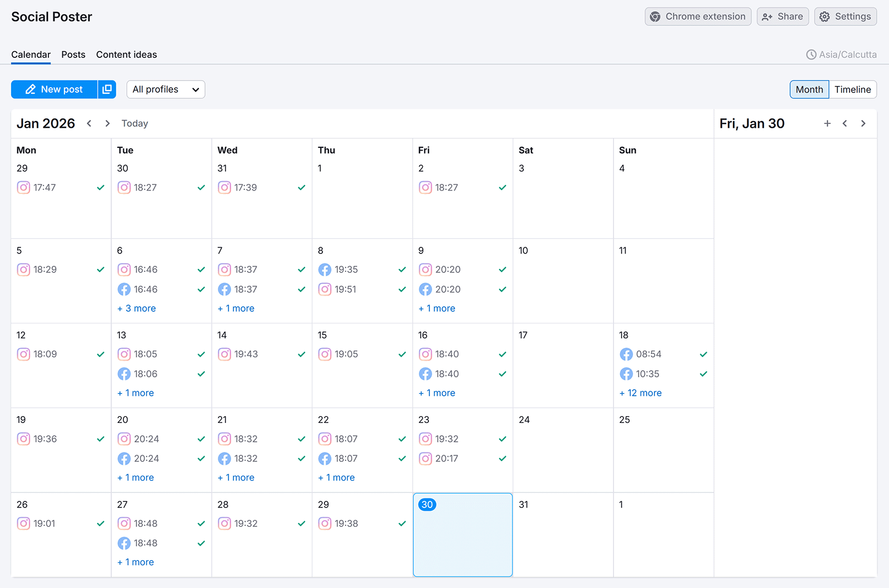Switch to Timeline view
This screenshot has height=588, width=889.
853,89
